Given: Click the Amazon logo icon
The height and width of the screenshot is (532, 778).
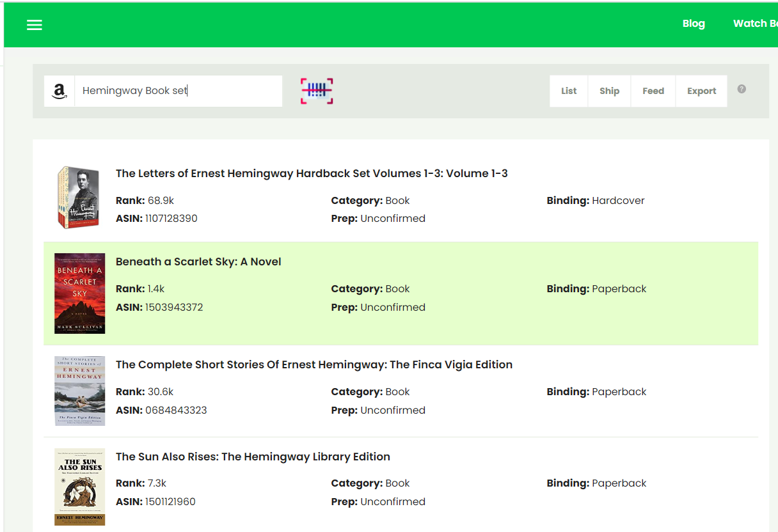Looking at the screenshot, I should [x=60, y=91].
